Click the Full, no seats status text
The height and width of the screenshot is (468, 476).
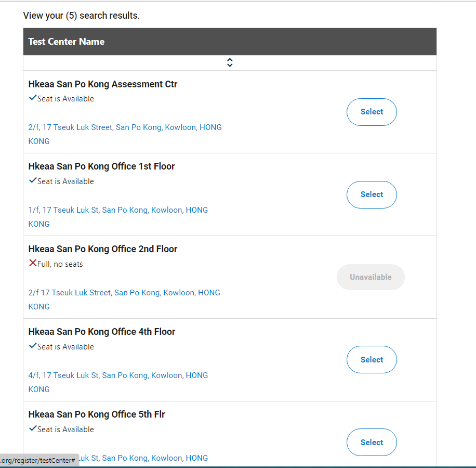pyautogui.click(x=60, y=264)
